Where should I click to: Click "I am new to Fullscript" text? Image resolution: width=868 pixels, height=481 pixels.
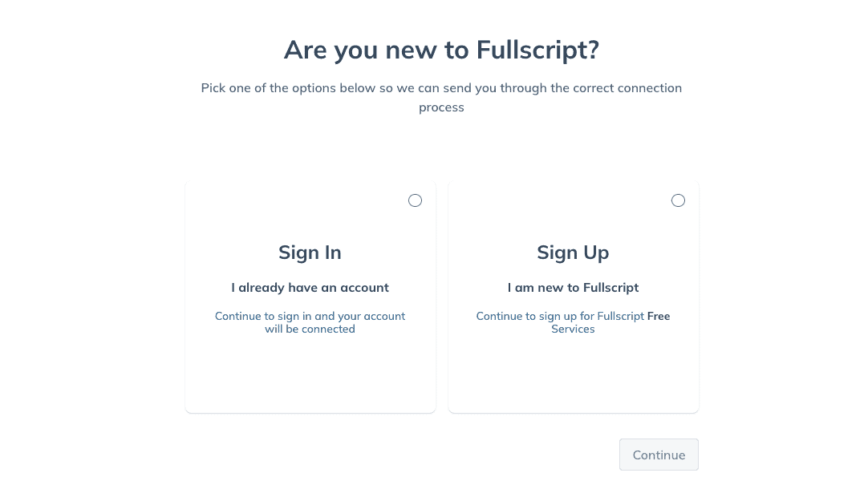(x=573, y=287)
